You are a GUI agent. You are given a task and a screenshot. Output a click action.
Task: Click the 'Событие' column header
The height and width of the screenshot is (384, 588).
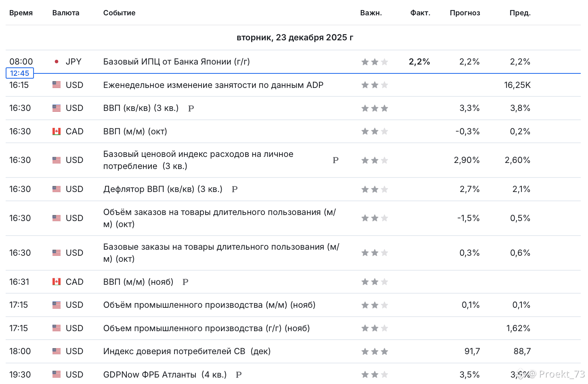[119, 13]
